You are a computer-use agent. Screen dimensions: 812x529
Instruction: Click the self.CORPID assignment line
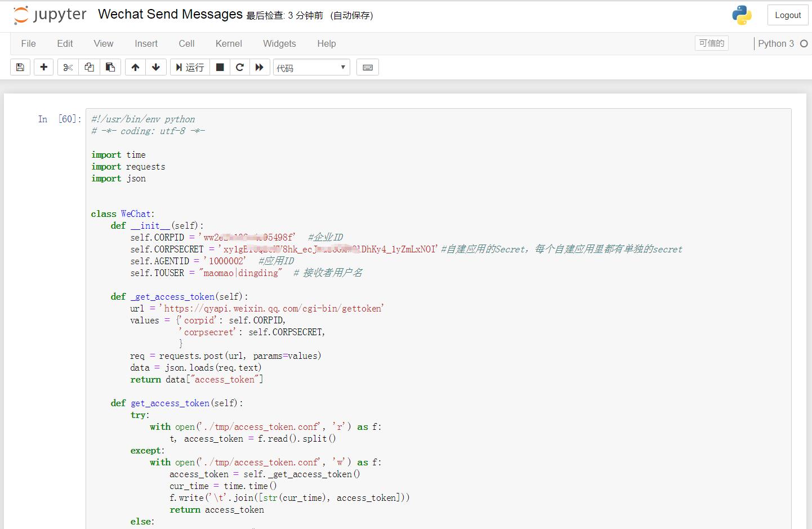(237, 237)
